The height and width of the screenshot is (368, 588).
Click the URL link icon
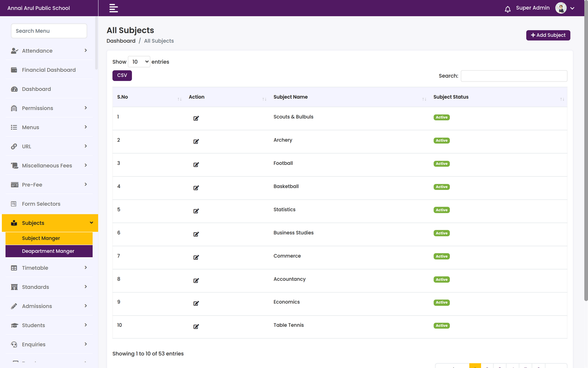click(14, 146)
